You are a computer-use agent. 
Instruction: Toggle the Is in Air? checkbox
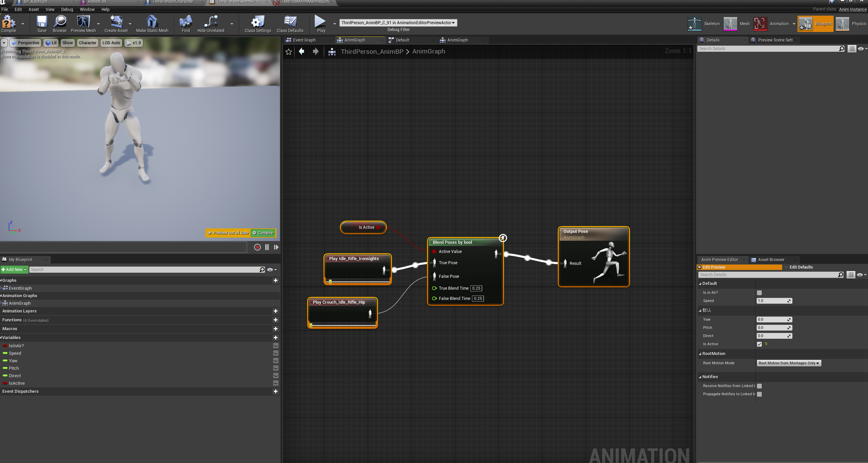pyautogui.click(x=759, y=293)
